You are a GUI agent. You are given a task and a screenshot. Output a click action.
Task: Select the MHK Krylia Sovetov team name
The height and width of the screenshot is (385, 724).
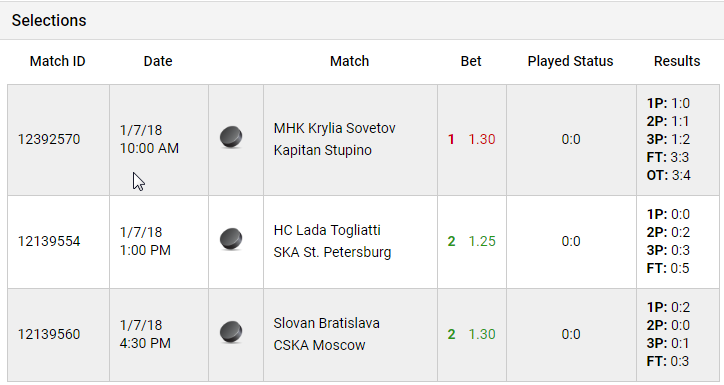(334, 128)
